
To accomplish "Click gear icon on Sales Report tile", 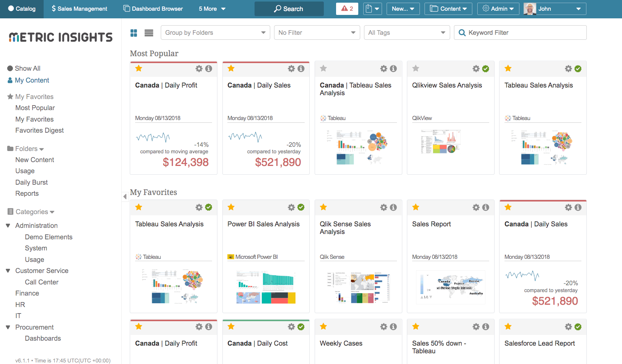I will [476, 207].
